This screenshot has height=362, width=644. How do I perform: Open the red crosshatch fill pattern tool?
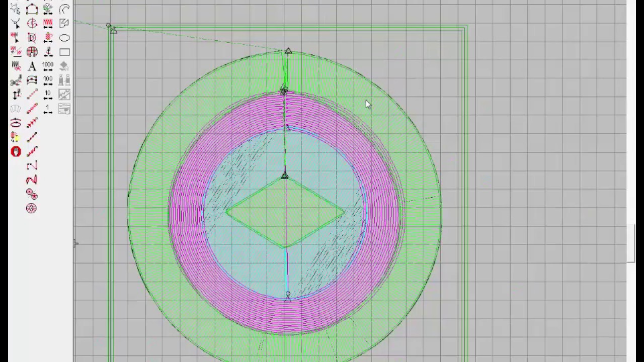point(32,52)
